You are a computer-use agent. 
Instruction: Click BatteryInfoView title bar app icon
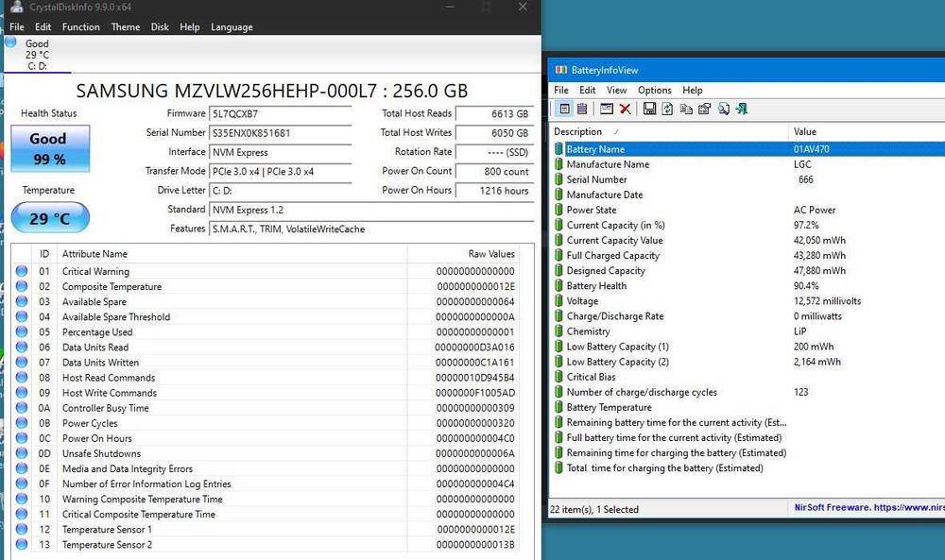[x=561, y=70]
